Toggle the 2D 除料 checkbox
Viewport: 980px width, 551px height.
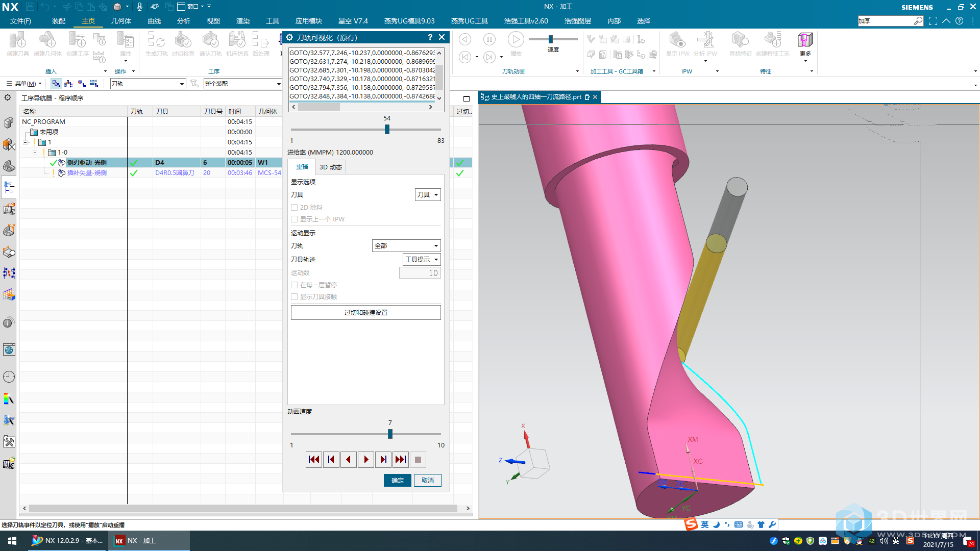(295, 207)
